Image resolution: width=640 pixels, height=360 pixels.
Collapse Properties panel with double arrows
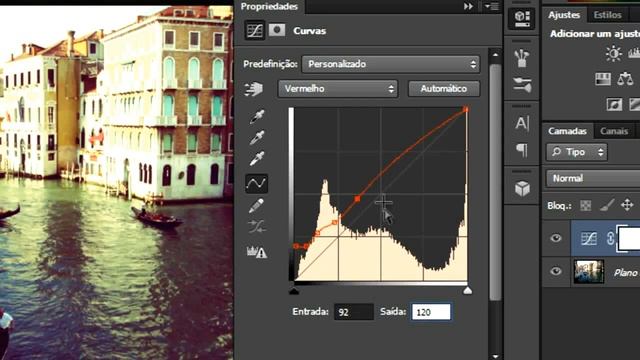pos(468,7)
